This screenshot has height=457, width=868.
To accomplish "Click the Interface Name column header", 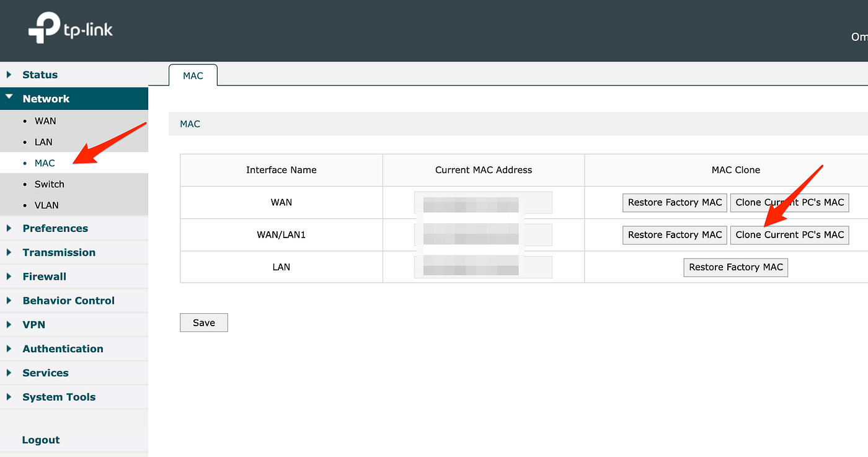I will (281, 170).
